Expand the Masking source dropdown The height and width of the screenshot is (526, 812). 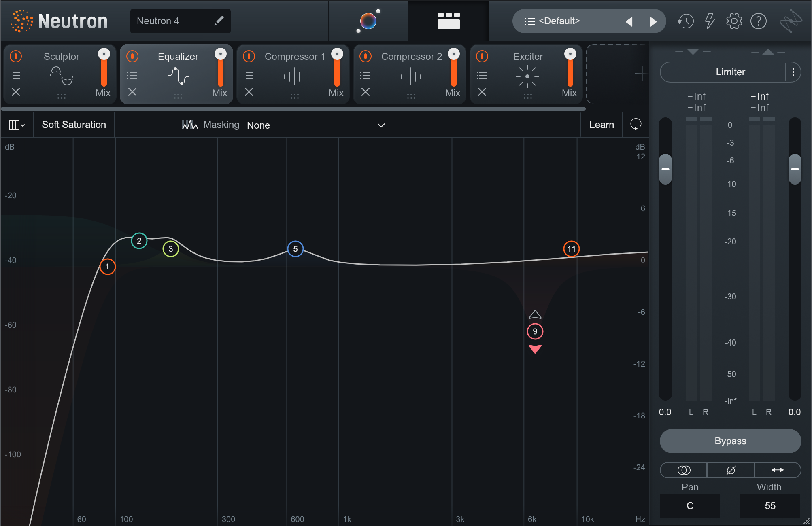click(x=316, y=125)
